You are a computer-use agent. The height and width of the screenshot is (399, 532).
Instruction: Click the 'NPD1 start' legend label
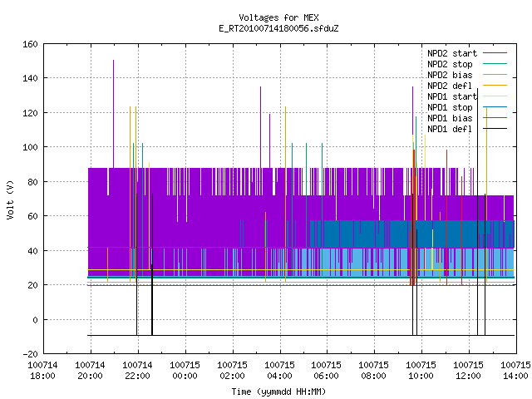[452, 96]
